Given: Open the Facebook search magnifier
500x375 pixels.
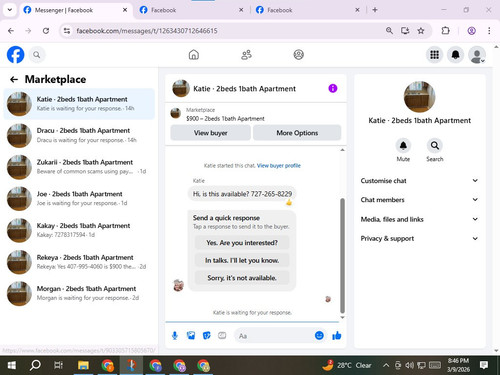Looking at the screenshot, I should click(37, 55).
